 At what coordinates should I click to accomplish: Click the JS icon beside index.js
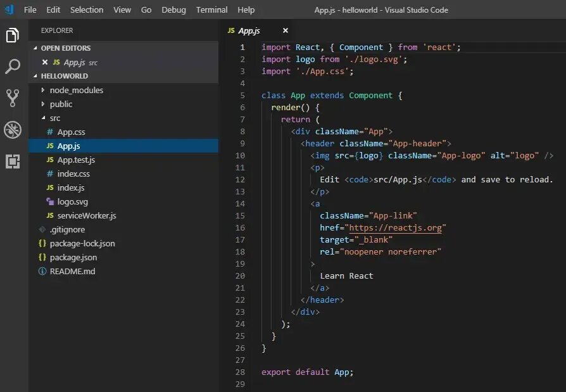[x=50, y=187]
